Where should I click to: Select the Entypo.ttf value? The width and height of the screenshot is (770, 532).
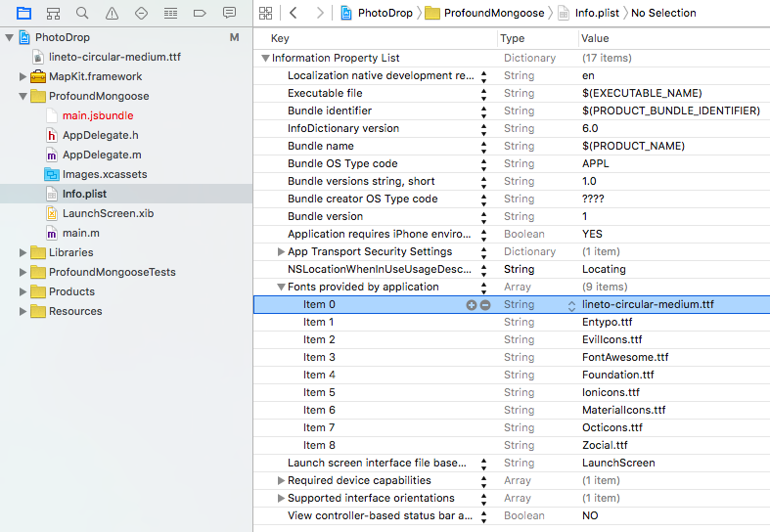coord(607,323)
